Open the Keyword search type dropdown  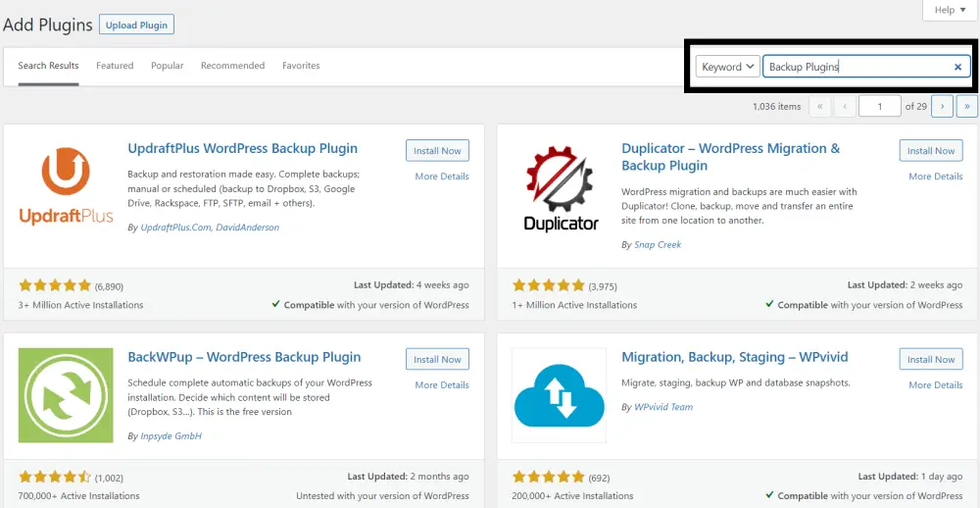click(x=727, y=67)
